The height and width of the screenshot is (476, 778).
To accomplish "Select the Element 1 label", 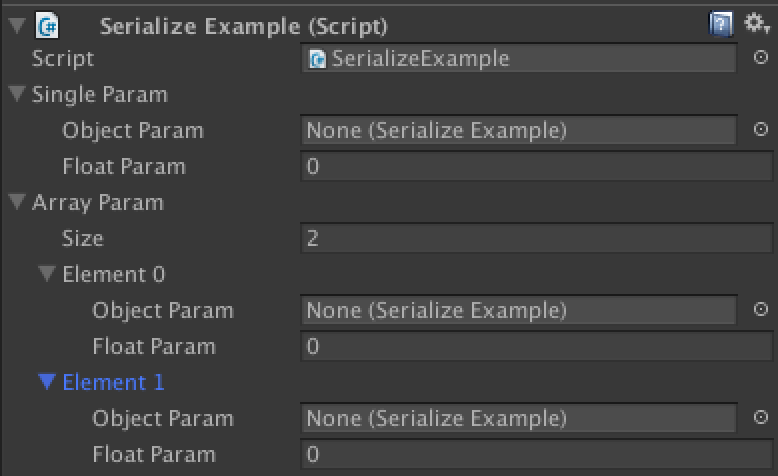I will pos(114,382).
